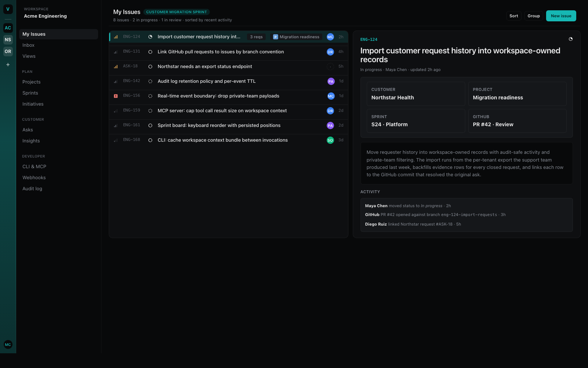The height and width of the screenshot is (368, 588).
Task: Click the Customer Migration Sprint badge
Action: pyautogui.click(x=176, y=12)
